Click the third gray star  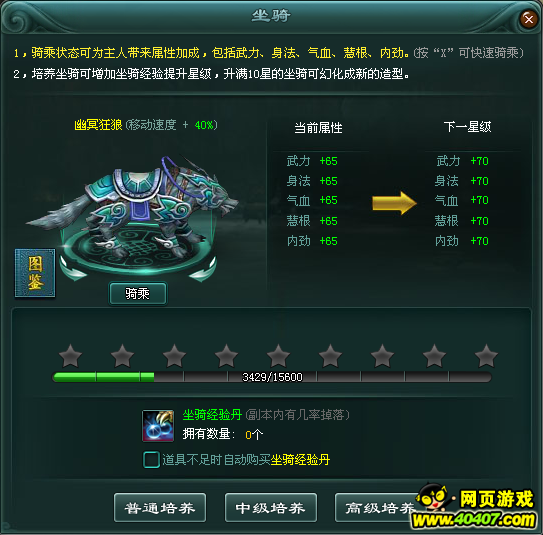click(x=174, y=356)
